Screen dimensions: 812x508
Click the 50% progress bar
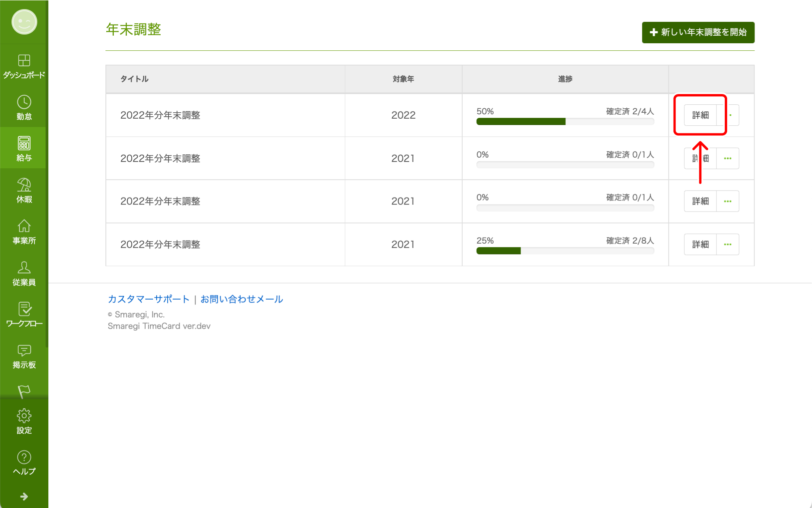(565, 121)
